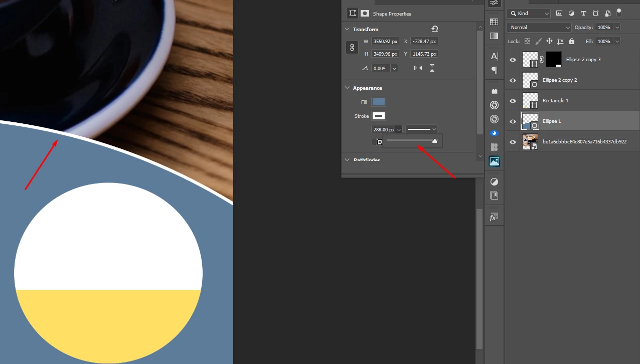640x364 pixels.
Task: Toggle the width-height link constraint
Action: (352, 48)
